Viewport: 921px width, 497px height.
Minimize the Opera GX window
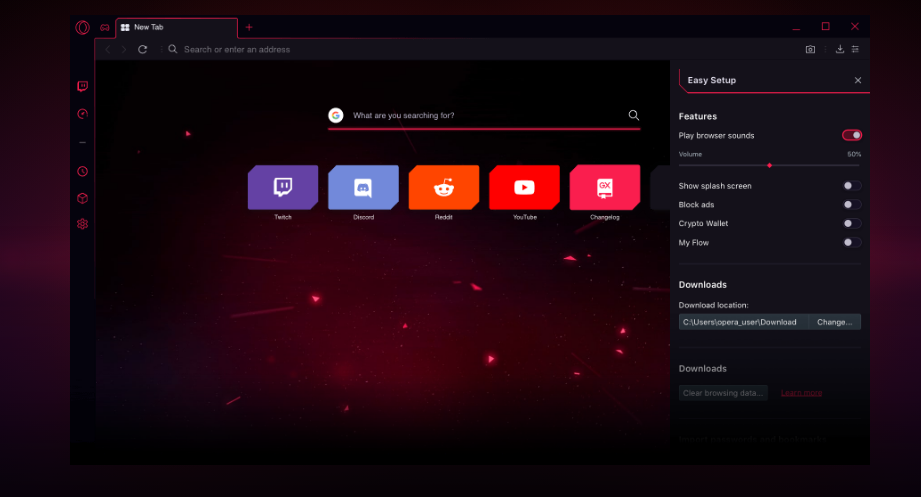796,28
